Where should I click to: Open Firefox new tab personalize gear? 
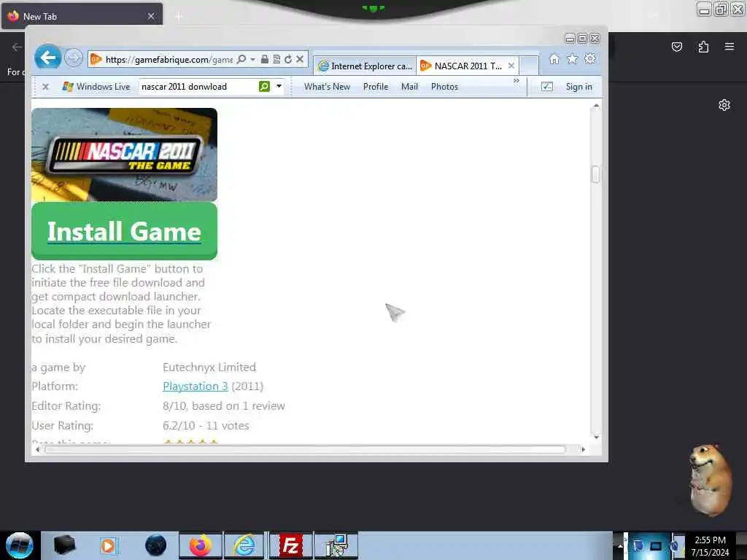(x=724, y=105)
